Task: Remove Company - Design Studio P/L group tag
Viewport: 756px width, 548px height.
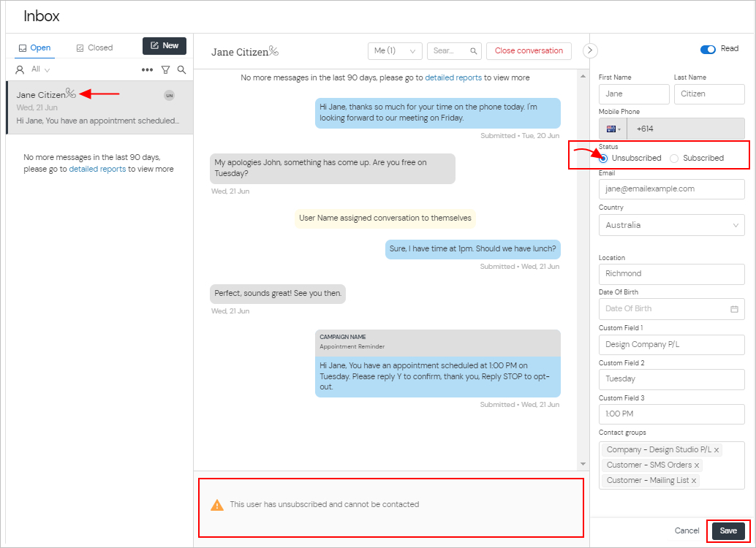Action: 717,449
